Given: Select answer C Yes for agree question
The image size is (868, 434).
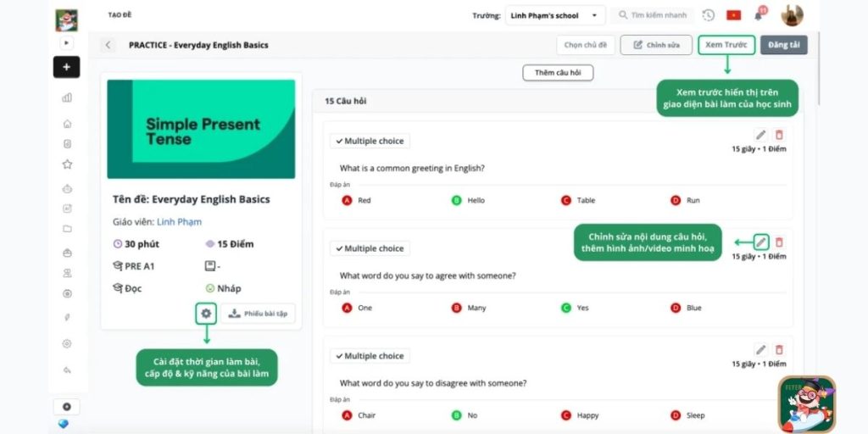Looking at the screenshot, I should [565, 308].
